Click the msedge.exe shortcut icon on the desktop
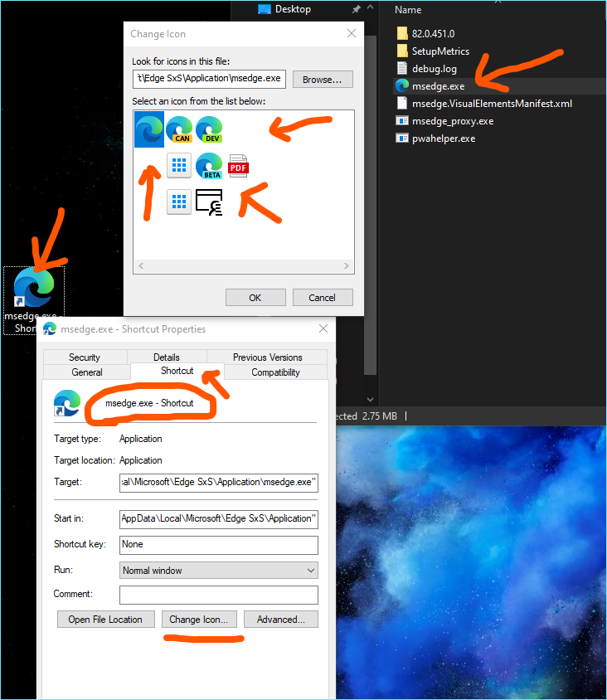Image resolution: width=607 pixels, height=700 pixels. coord(34,287)
